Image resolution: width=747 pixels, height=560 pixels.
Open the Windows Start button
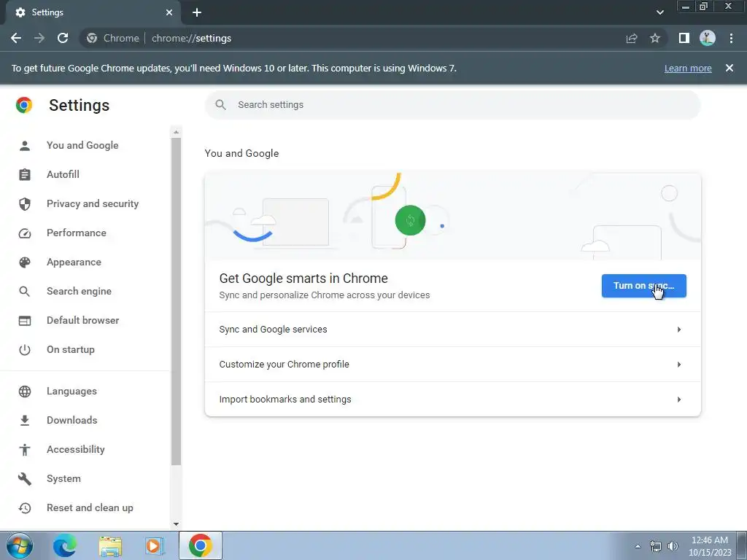[x=20, y=545]
